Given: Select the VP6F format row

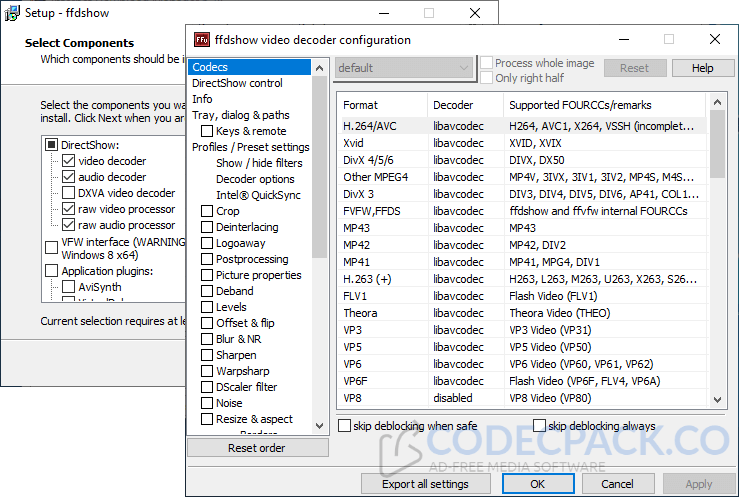Looking at the screenshot, I should [x=522, y=381].
